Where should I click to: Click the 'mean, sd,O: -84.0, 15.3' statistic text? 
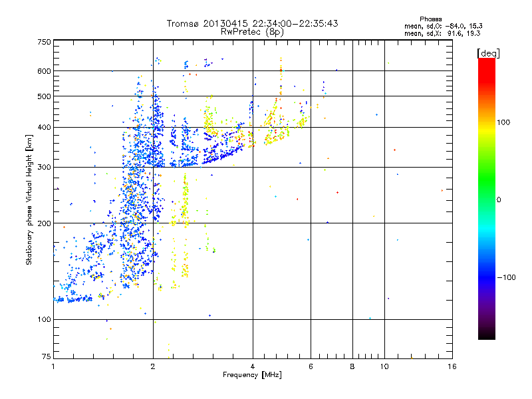tap(443, 26)
